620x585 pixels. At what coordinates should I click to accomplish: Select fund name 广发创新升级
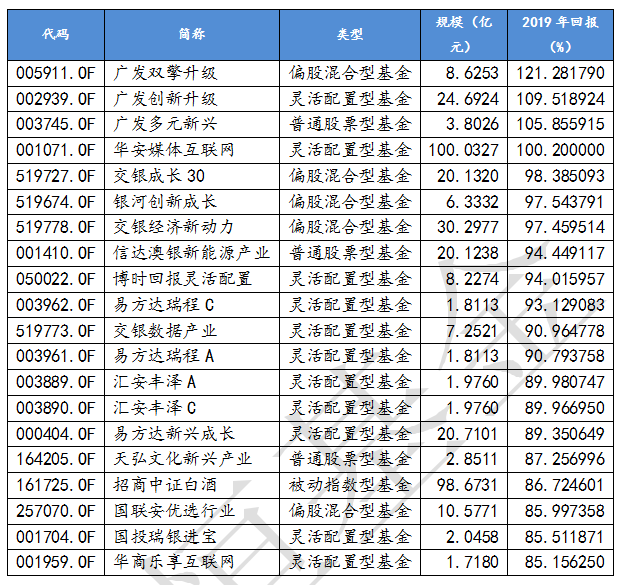(x=165, y=99)
